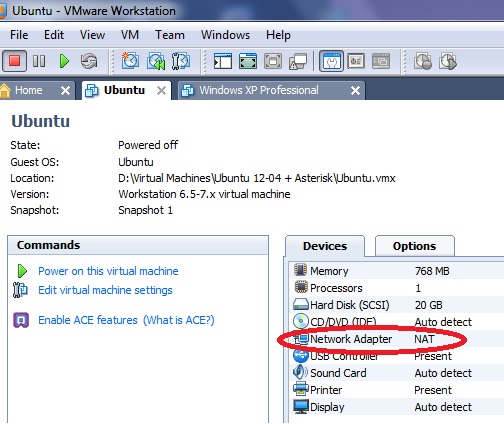Click the Display row label

pos(327,407)
